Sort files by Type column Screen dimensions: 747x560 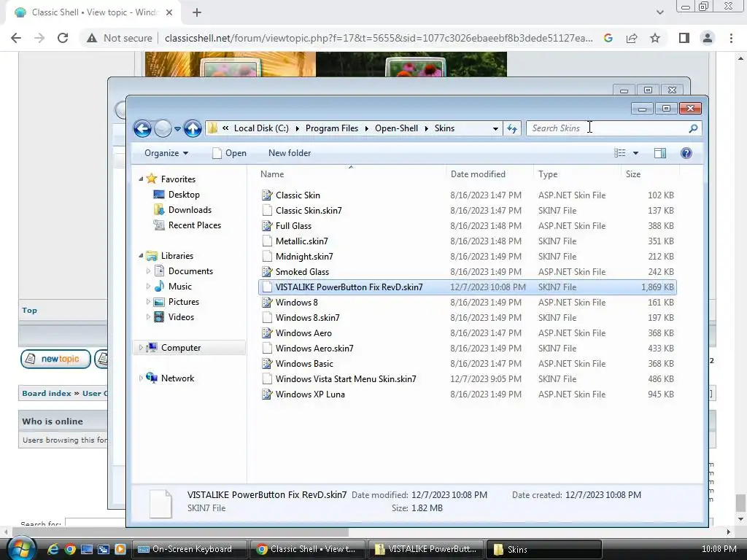tap(548, 174)
